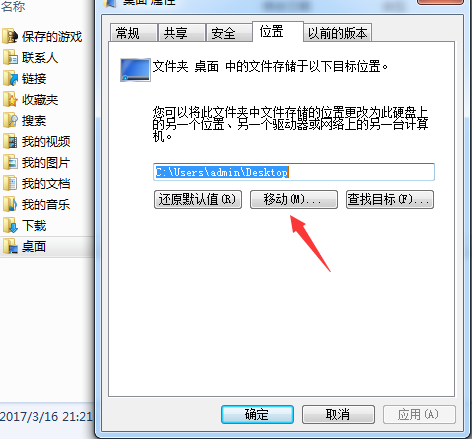
Task: Open the 联系人 folder icon
Action: (x=10, y=57)
